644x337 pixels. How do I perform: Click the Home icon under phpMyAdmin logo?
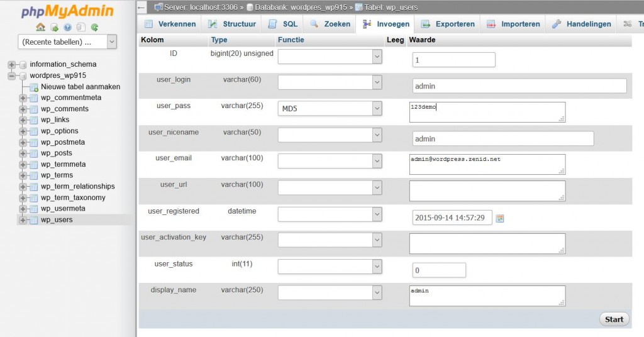[x=41, y=27]
